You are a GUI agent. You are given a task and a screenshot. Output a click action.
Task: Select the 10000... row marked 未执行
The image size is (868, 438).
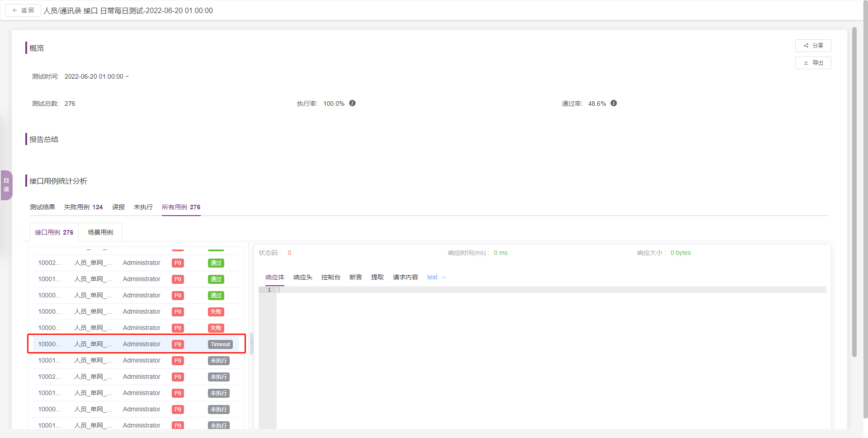pyautogui.click(x=136, y=410)
